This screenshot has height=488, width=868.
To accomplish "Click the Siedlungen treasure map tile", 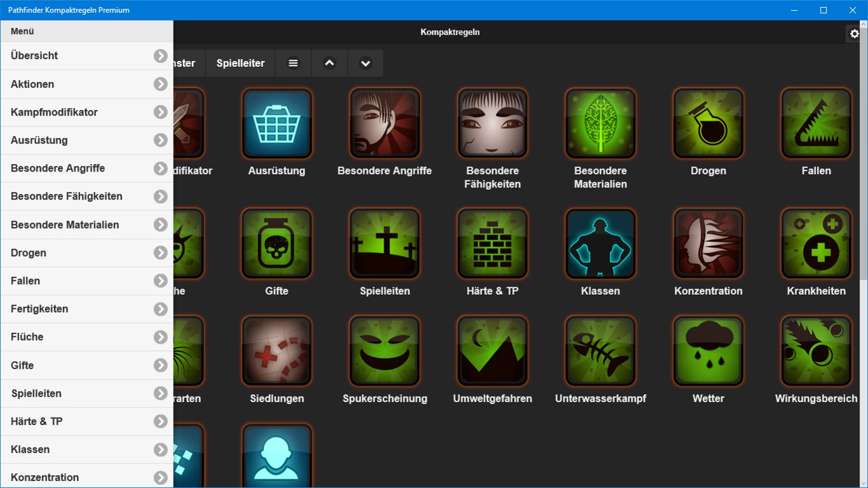I will click(x=276, y=351).
